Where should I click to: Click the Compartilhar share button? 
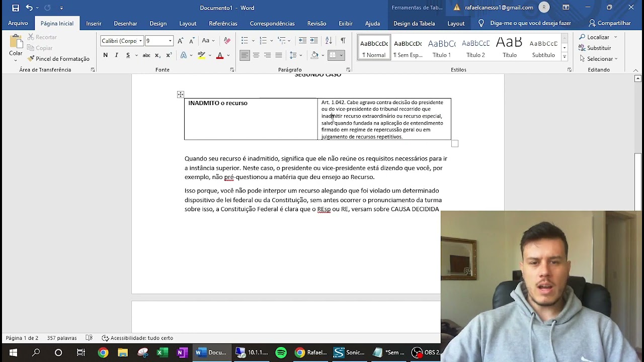pos(609,23)
